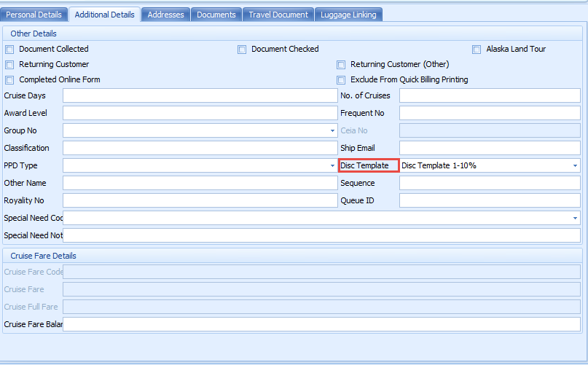Focus the Queue ID field
The height and width of the screenshot is (365, 588).
(490, 200)
